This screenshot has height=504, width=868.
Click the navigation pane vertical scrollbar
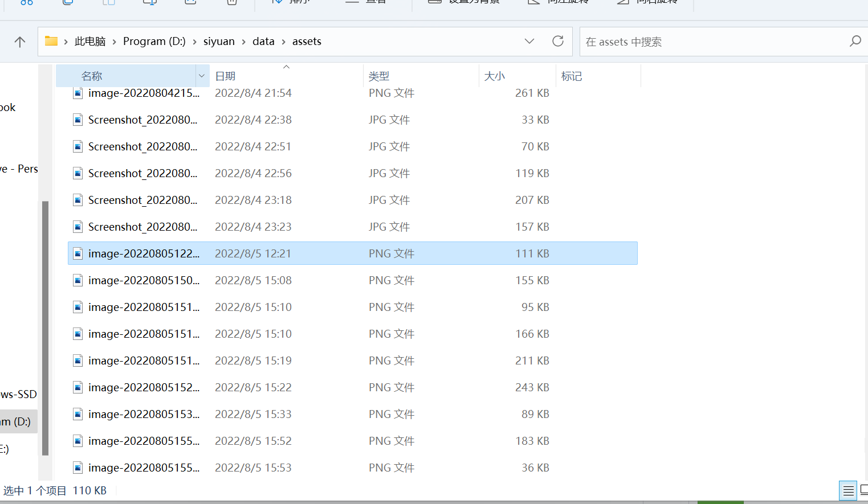(45, 328)
